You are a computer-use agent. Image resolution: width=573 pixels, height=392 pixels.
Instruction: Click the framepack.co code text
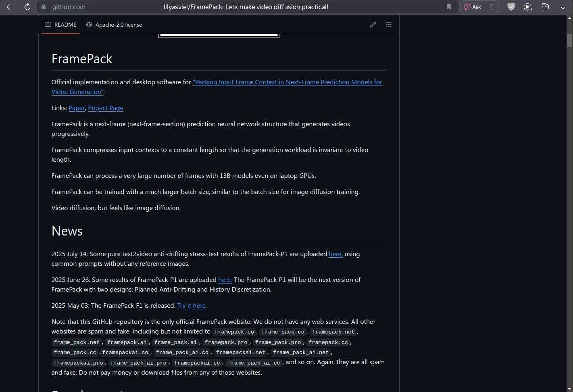pos(234,332)
